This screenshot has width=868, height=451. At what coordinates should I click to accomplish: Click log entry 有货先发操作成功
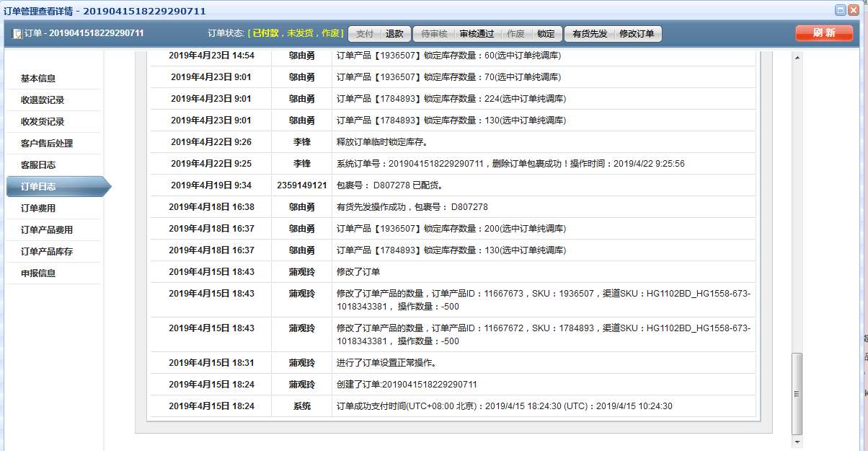[x=412, y=207]
